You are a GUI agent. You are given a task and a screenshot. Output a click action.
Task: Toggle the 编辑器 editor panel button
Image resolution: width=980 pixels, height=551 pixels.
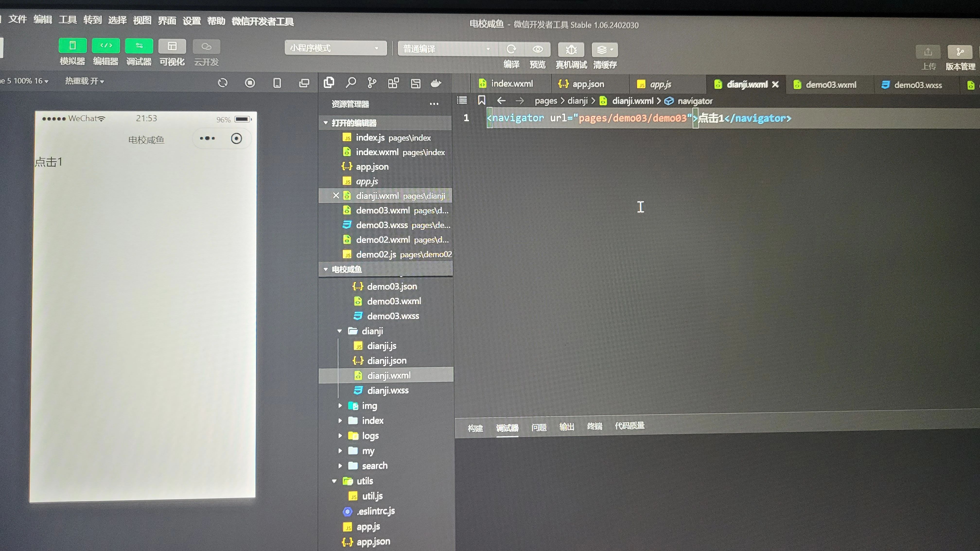pos(106,46)
